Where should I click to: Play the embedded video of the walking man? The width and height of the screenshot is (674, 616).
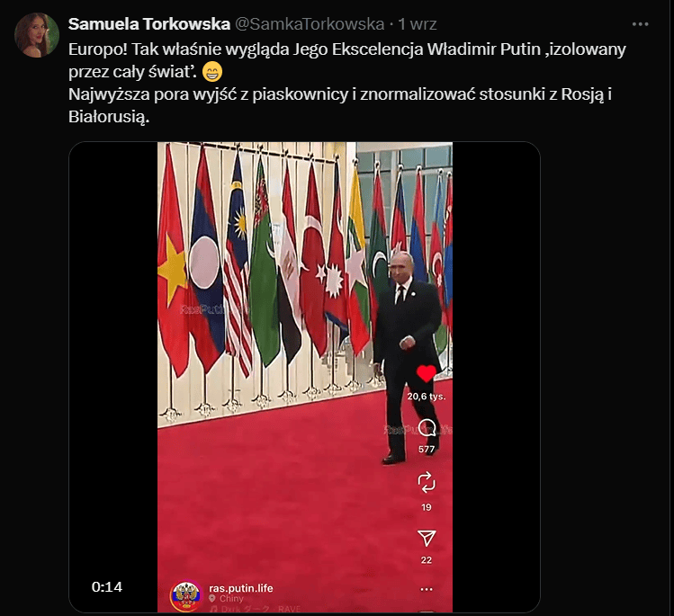pyautogui.click(x=304, y=377)
